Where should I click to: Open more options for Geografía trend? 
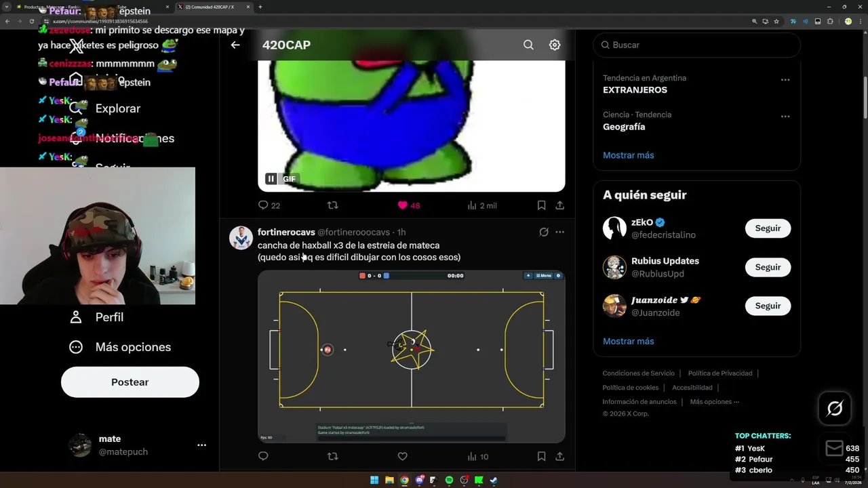tap(785, 116)
